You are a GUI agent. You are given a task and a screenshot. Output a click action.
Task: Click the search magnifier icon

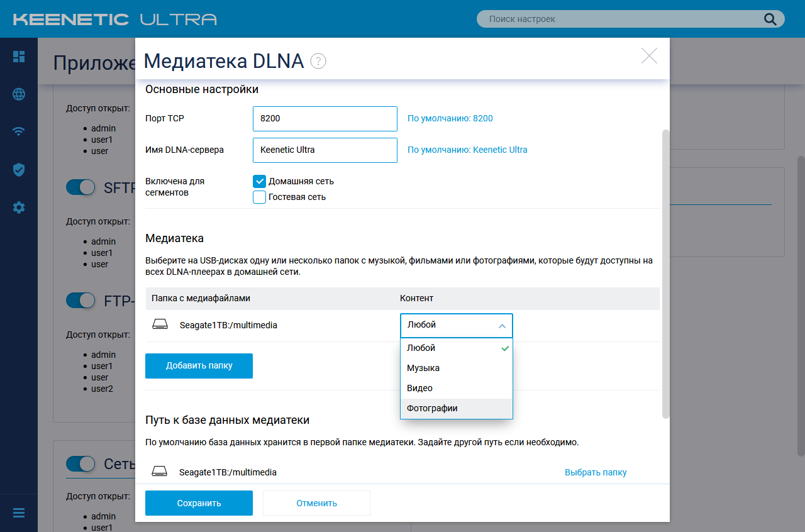tap(770, 19)
